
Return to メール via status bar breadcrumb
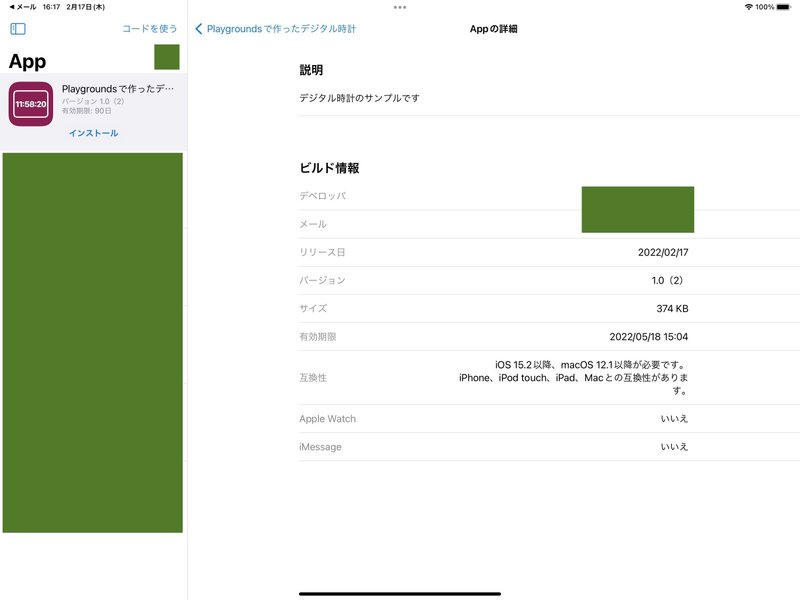23,7
